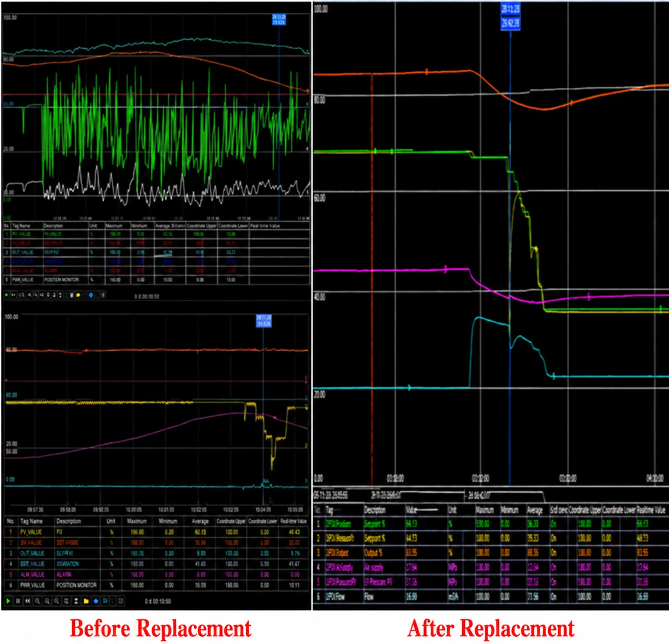This screenshot has width=669, height=644.
Task: Select PV_VALUE row in bottom-left tag table
Action: [x=157, y=532]
